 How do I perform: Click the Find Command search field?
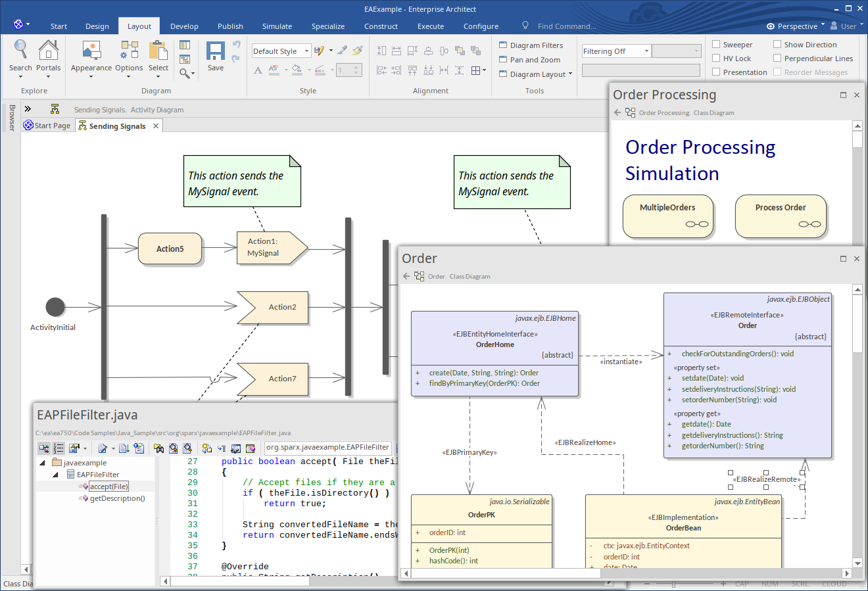(x=566, y=26)
